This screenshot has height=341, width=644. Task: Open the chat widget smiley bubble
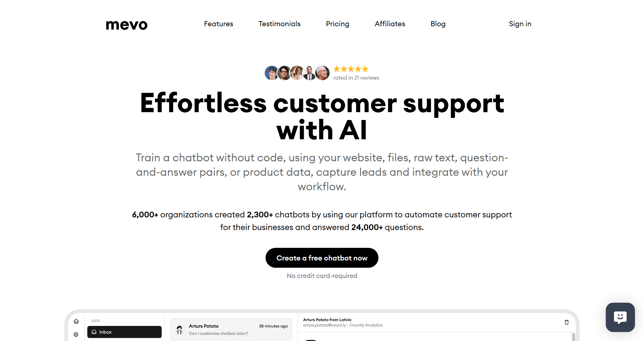(x=620, y=317)
